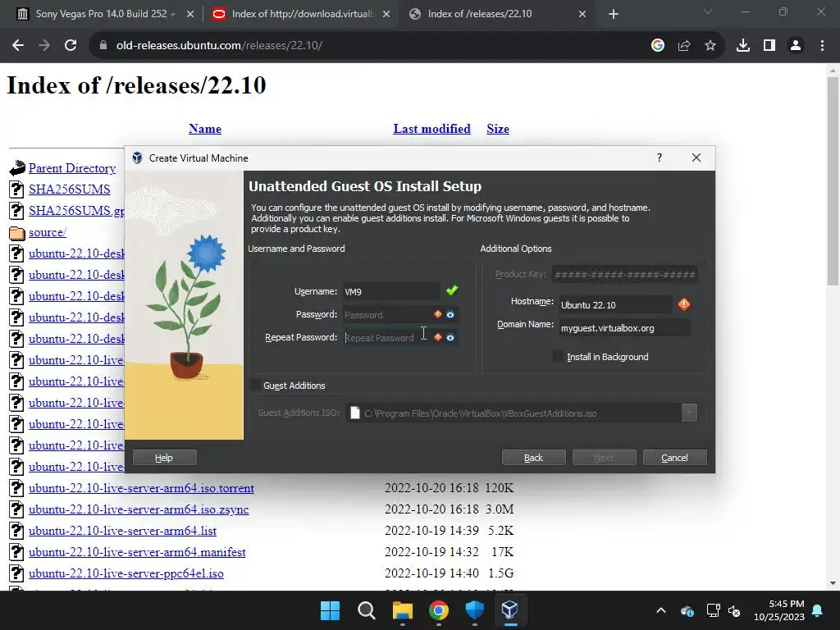Bookmark this page with the star icon
Image resolution: width=840 pixels, height=630 pixels.
tap(710, 46)
